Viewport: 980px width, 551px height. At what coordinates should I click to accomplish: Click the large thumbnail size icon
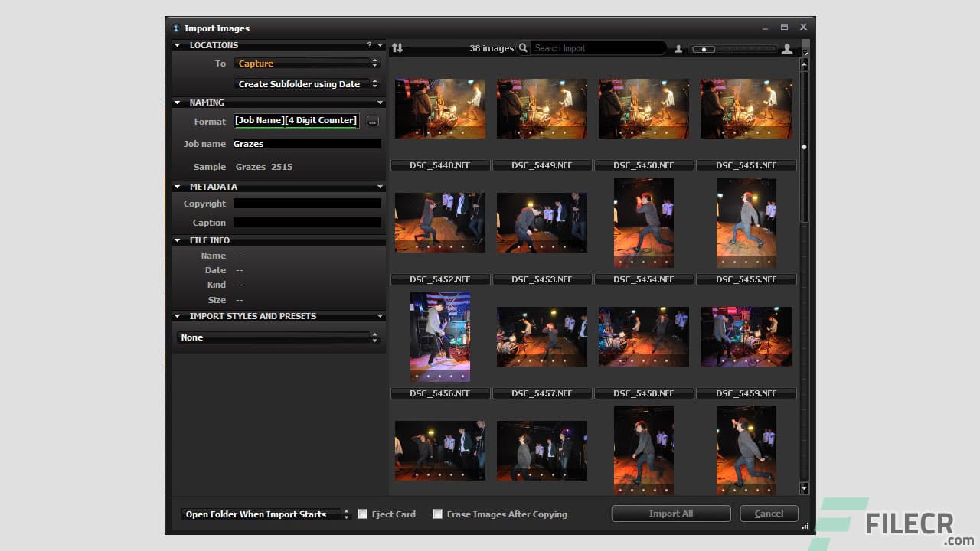pos(787,47)
